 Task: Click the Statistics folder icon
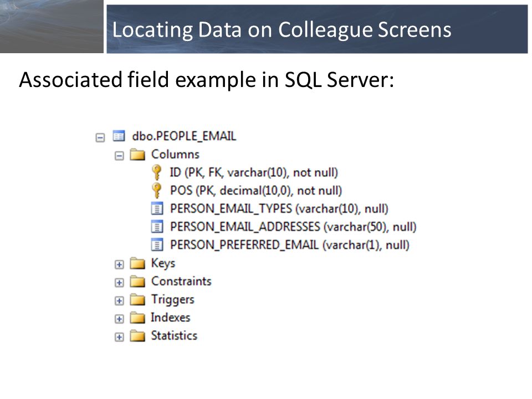[x=137, y=336]
